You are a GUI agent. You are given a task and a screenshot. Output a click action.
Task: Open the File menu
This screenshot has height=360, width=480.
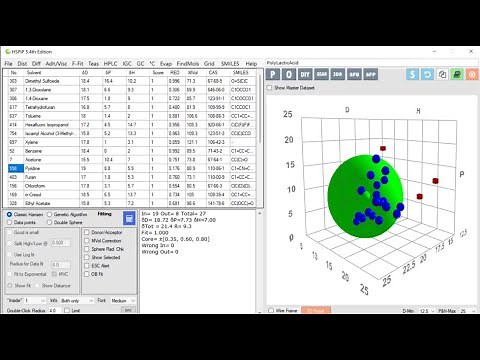[x=8, y=64]
